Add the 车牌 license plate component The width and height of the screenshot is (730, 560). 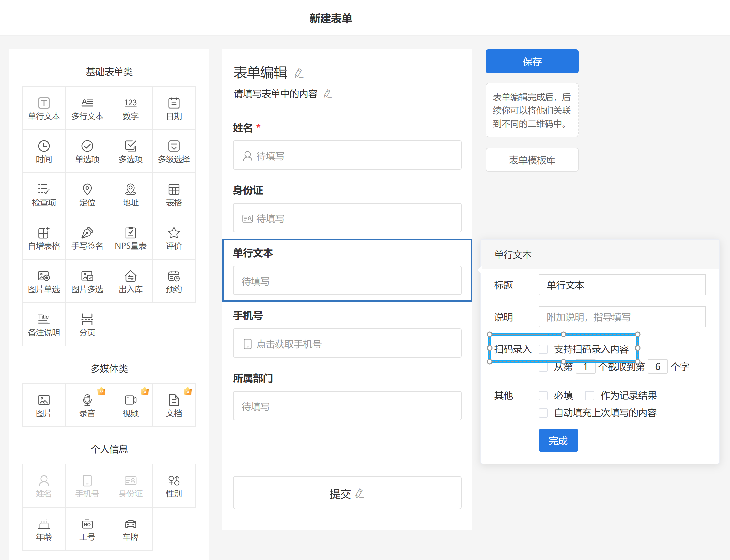pyautogui.click(x=130, y=529)
